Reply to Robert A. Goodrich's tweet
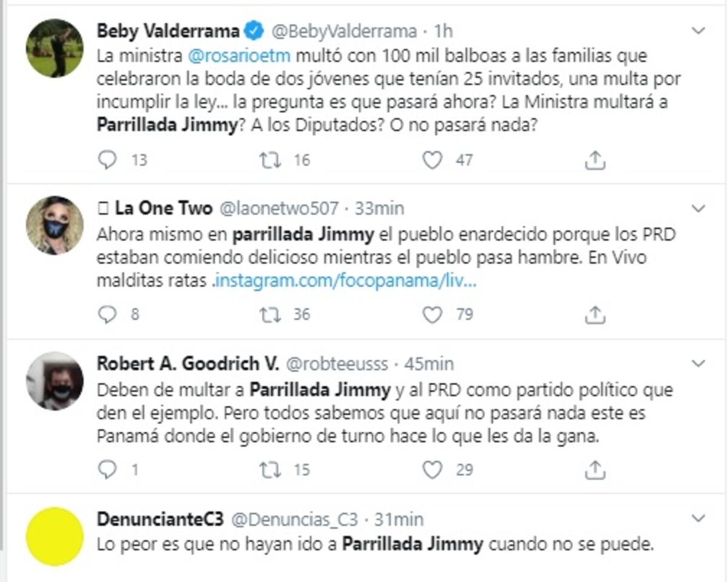Viewport: 728px width, 582px height. (107, 468)
